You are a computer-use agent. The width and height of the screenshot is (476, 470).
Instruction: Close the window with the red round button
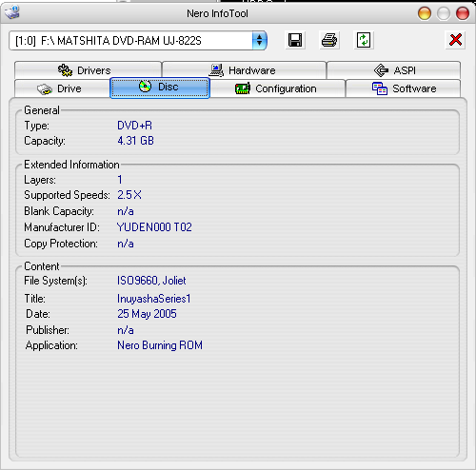pyautogui.click(x=463, y=13)
